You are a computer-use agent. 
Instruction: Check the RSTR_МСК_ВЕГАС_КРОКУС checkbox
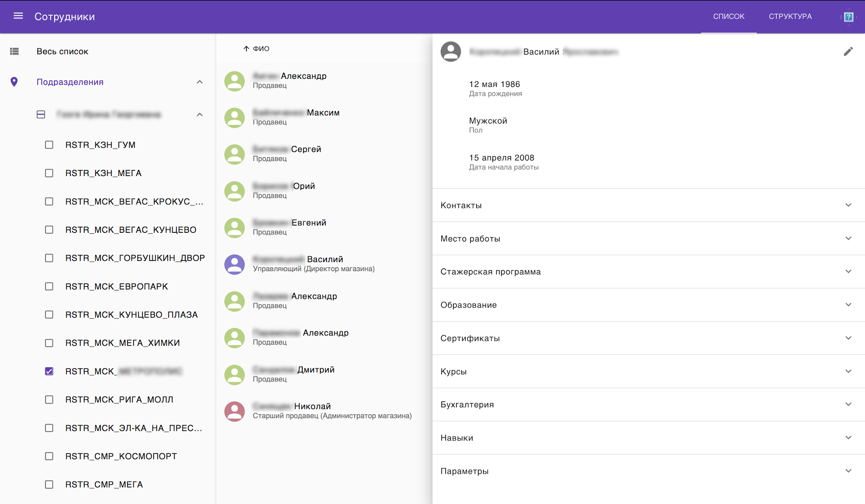pyautogui.click(x=49, y=201)
